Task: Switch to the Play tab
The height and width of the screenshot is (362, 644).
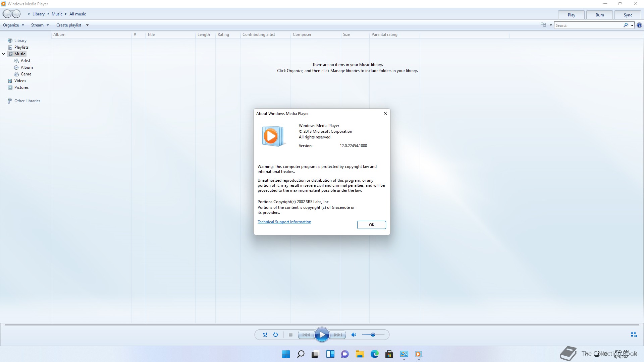Action: tap(571, 15)
